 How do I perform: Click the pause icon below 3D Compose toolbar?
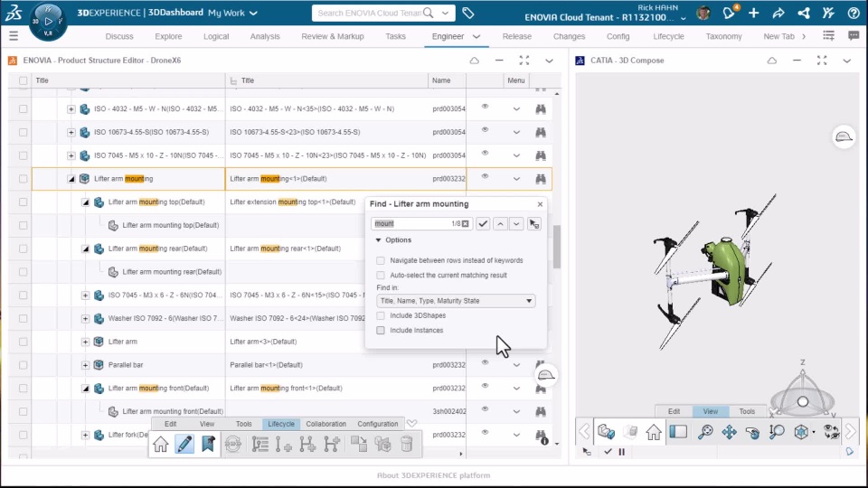(622, 452)
